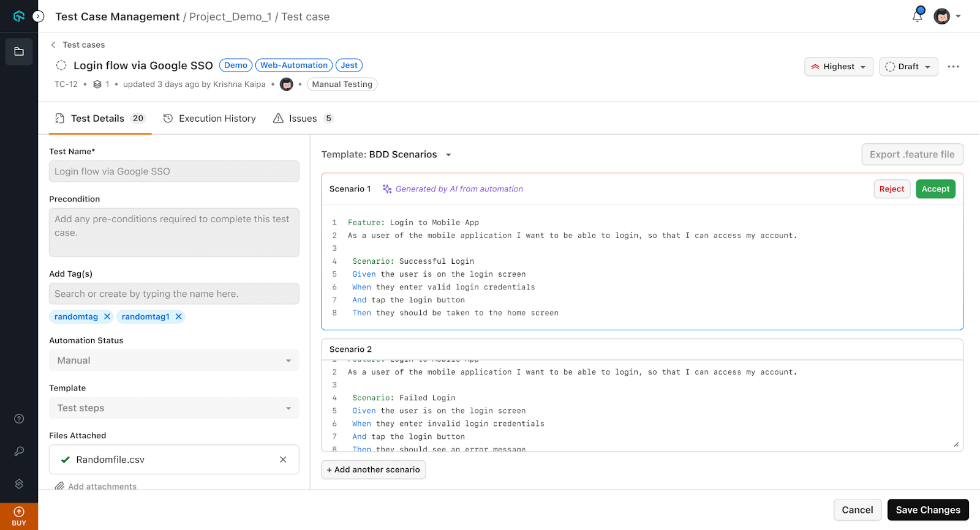Click the draft status circle beside the title
This screenshot has height=530, width=980.
coord(61,65)
